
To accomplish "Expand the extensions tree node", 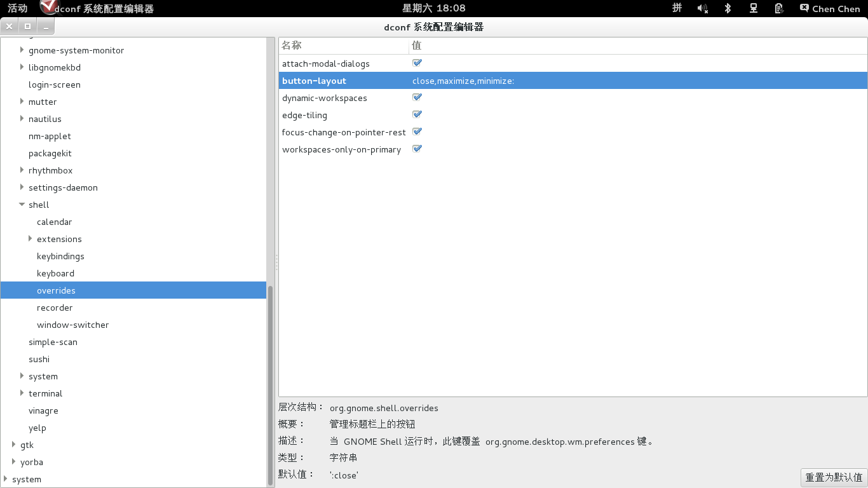I will pyautogui.click(x=31, y=239).
